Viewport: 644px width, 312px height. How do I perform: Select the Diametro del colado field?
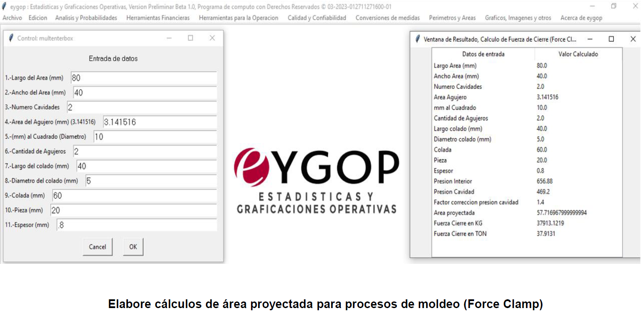[151, 181]
